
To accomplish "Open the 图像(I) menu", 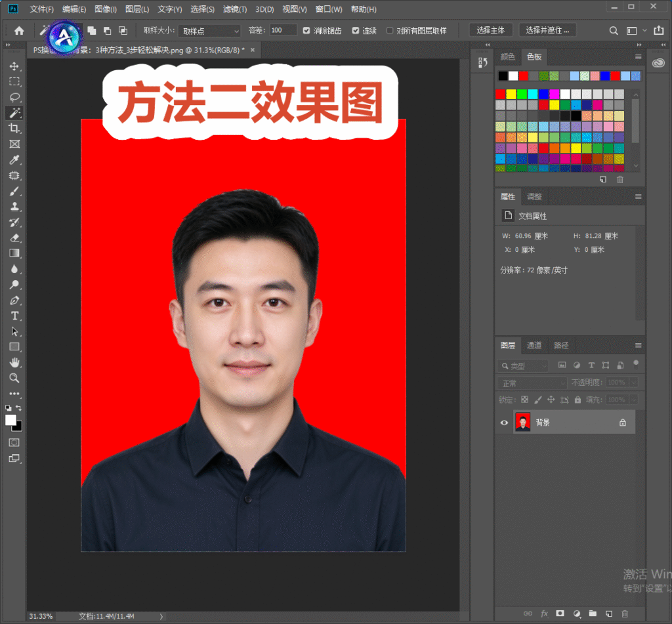I will point(106,9).
